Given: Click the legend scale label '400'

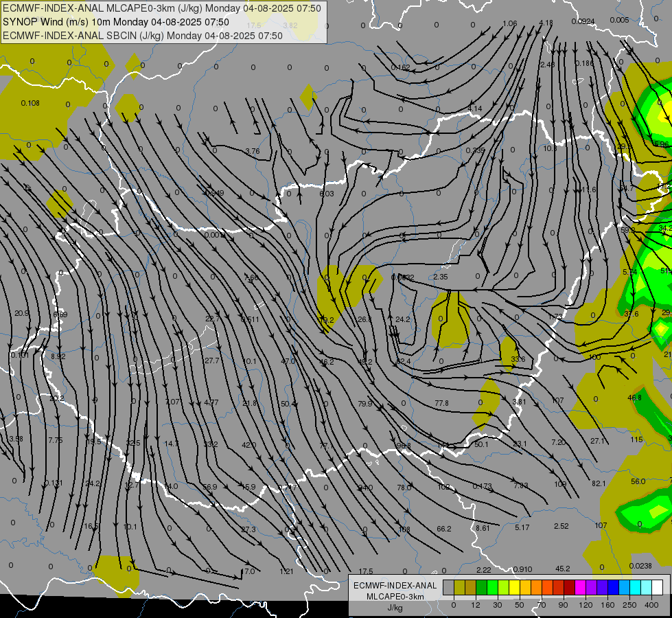Looking at the screenshot, I should tap(651, 605).
